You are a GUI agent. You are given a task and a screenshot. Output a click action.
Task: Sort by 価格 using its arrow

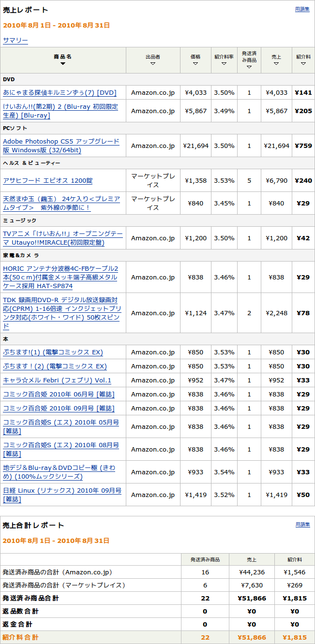(195, 64)
